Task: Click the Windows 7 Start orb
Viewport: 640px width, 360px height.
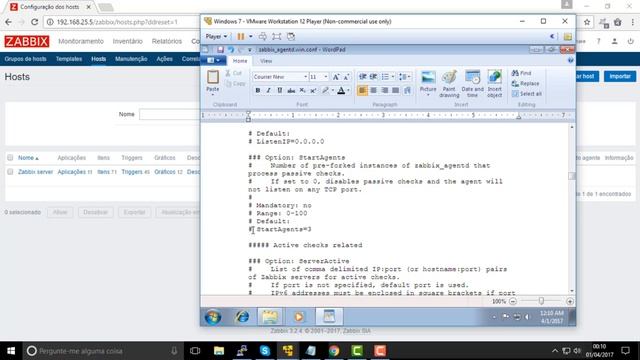Action: 213,317
